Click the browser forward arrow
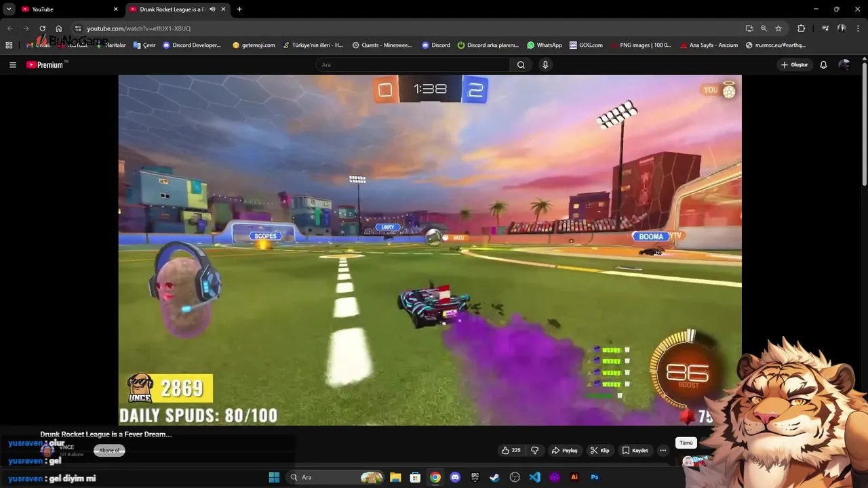This screenshot has width=868, height=488. click(x=26, y=28)
